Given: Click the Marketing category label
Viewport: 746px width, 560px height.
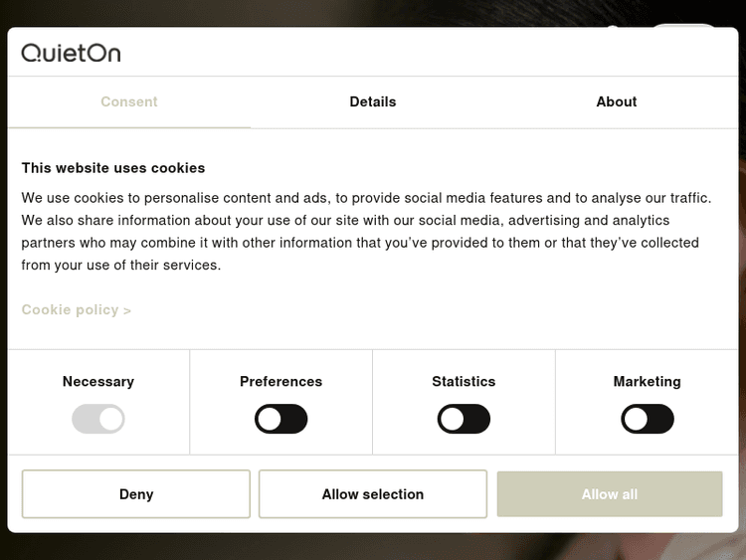Looking at the screenshot, I should [648, 381].
